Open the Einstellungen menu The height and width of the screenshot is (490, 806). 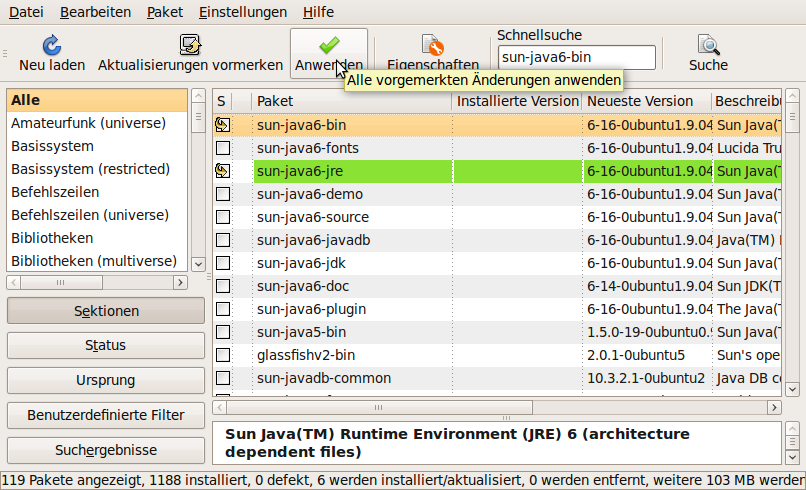[x=243, y=12]
